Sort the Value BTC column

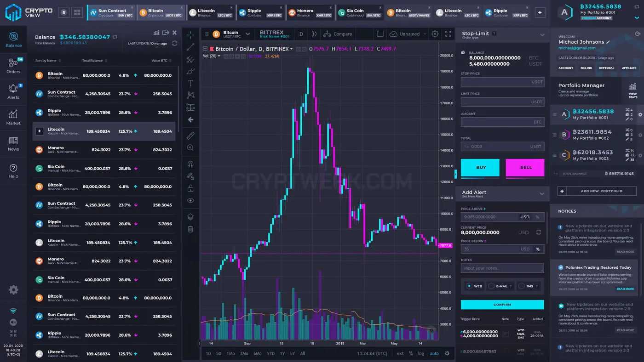pos(162,61)
